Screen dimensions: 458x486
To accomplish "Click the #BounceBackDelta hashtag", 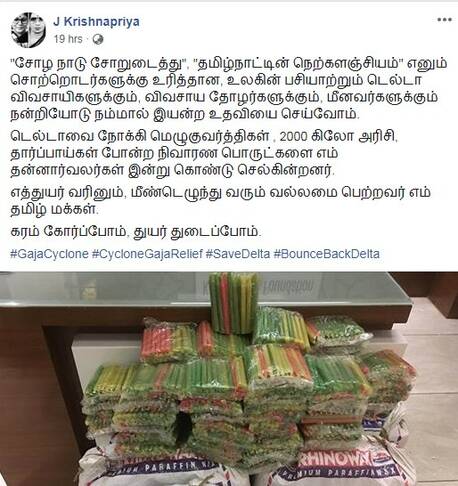I will click(x=327, y=254).
